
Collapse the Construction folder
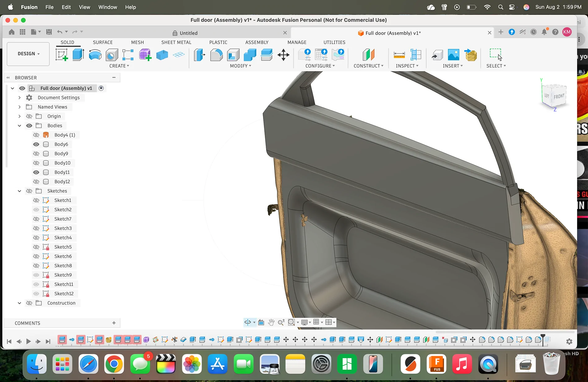point(19,303)
